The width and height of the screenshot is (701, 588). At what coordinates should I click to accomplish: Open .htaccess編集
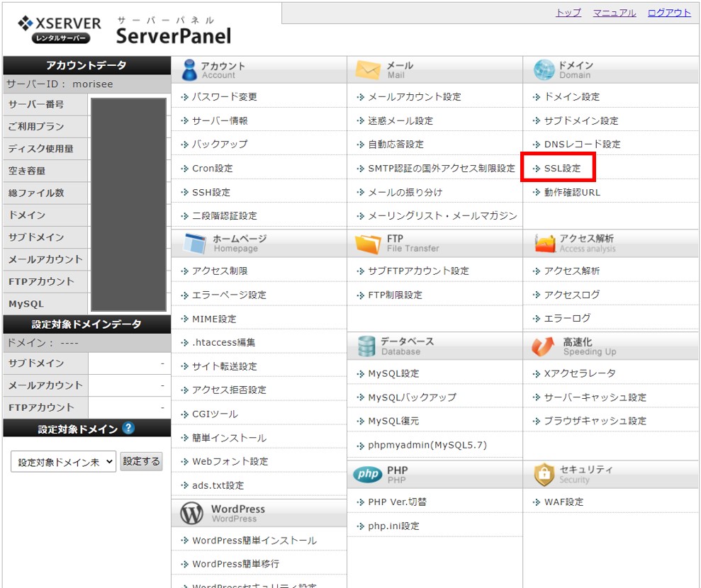[223, 343]
